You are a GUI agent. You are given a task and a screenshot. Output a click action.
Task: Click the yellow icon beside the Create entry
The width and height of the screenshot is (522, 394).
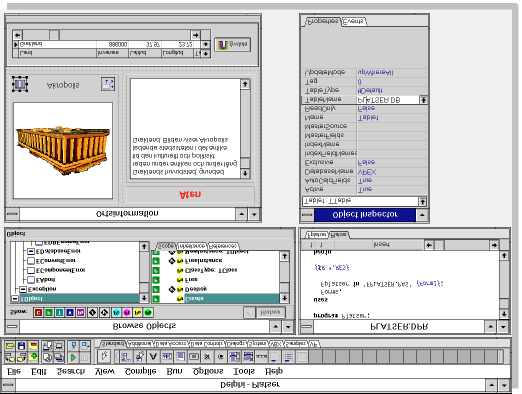pyautogui.click(x=180, y=298)
